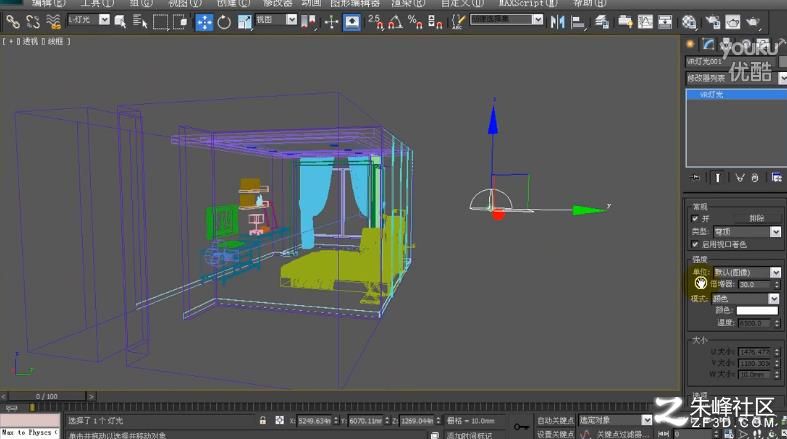Open the 类型 light type dropdown

click(x=747, y=232)
